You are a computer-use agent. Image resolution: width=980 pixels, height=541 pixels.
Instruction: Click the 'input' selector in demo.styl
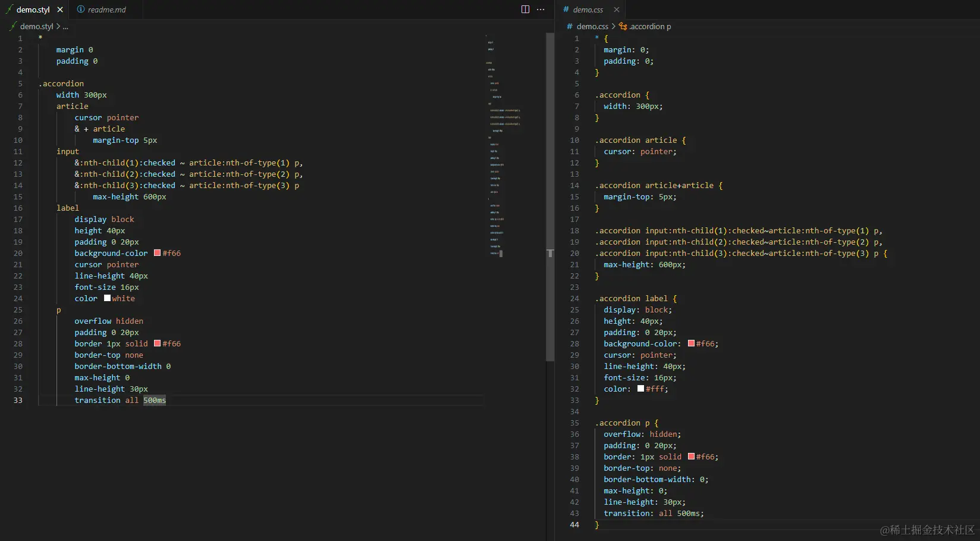point(68,151)
